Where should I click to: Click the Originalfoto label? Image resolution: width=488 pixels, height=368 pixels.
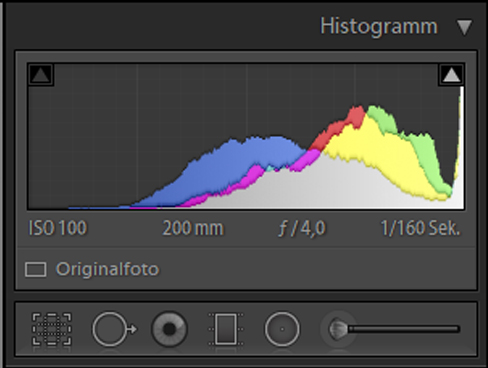click(x=107, y=269)
